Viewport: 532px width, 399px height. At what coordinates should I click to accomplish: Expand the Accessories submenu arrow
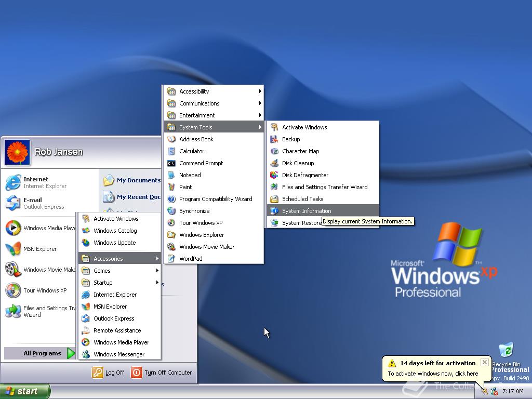pos(157,259)
